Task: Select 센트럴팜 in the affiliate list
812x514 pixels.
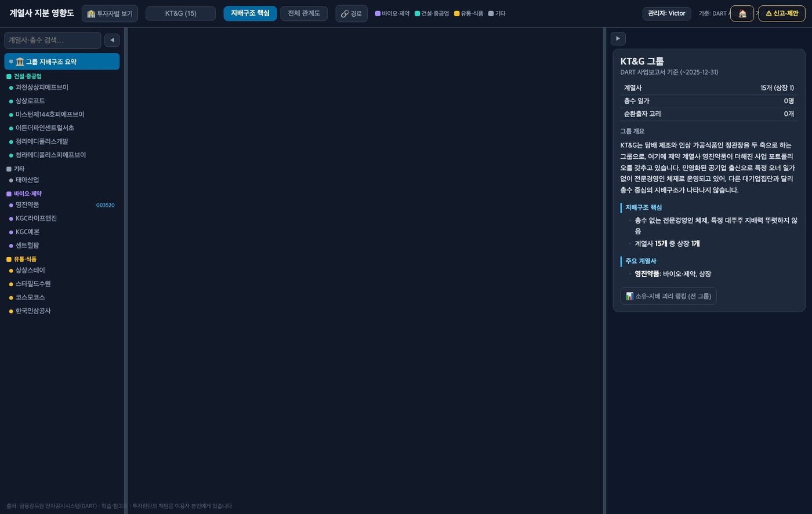Action: pyautogui.click(x=62, y=246)
